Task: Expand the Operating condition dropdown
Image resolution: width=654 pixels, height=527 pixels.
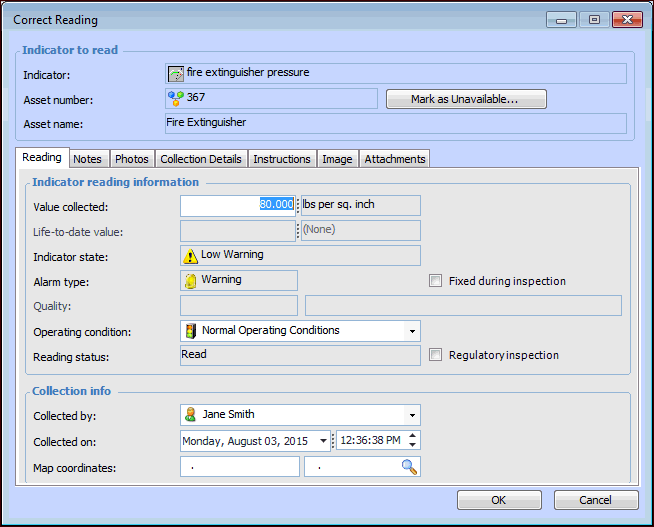Action: click(x=411, y=331)
